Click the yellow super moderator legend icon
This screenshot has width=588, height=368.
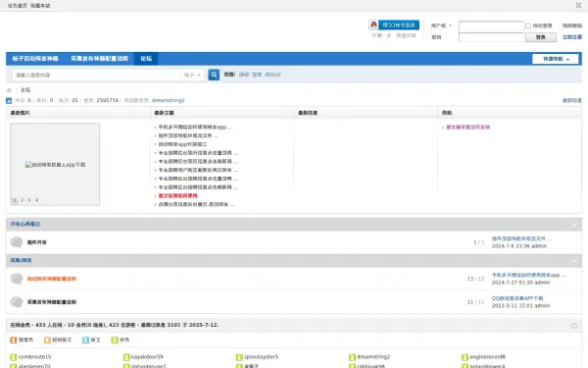click(47, 340)
